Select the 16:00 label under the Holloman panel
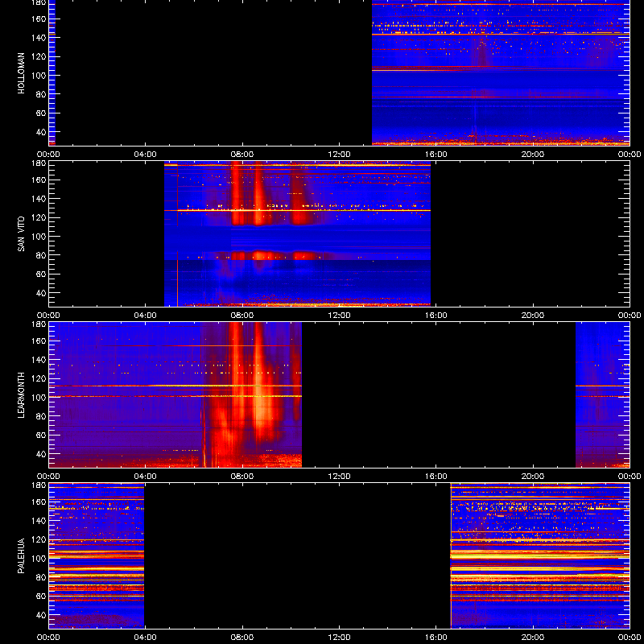 pos(436,155)
